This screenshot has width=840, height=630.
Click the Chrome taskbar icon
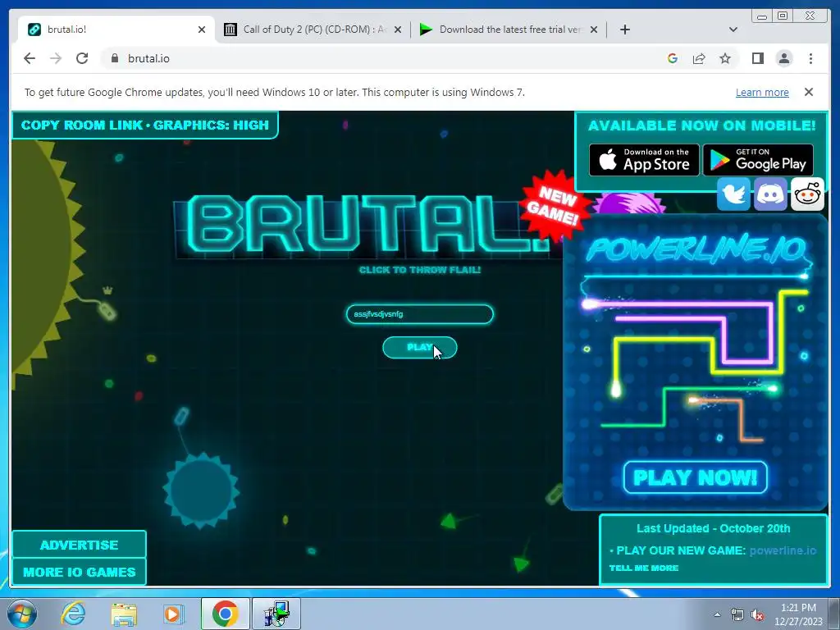pyautogui.click(x=225, y=614)
